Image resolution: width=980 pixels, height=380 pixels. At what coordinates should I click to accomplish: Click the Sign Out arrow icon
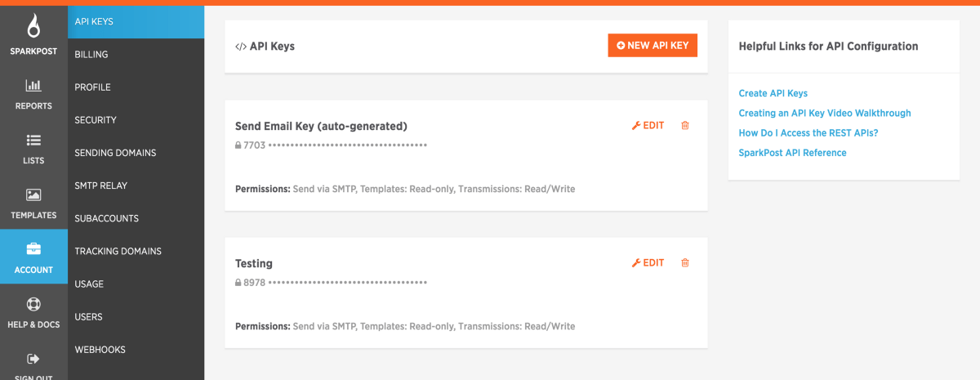click(33, 359)
